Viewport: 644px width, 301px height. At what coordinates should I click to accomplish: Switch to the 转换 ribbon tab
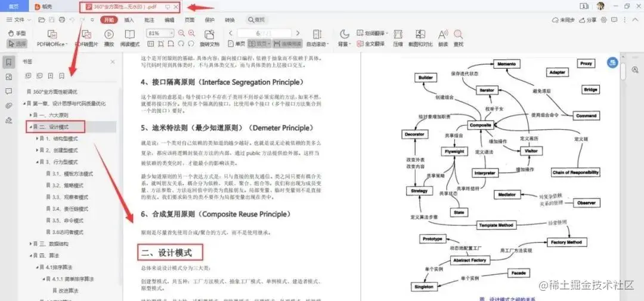point(230,20)
